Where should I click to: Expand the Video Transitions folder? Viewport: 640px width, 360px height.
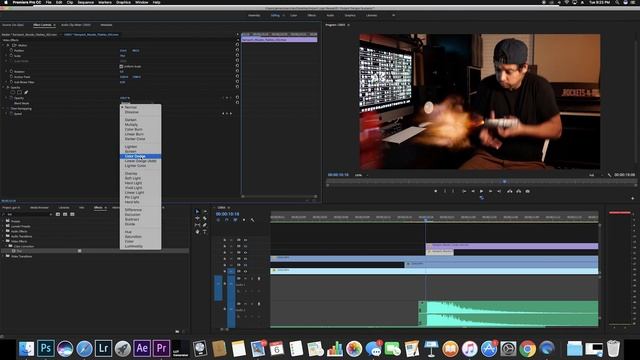3,256
